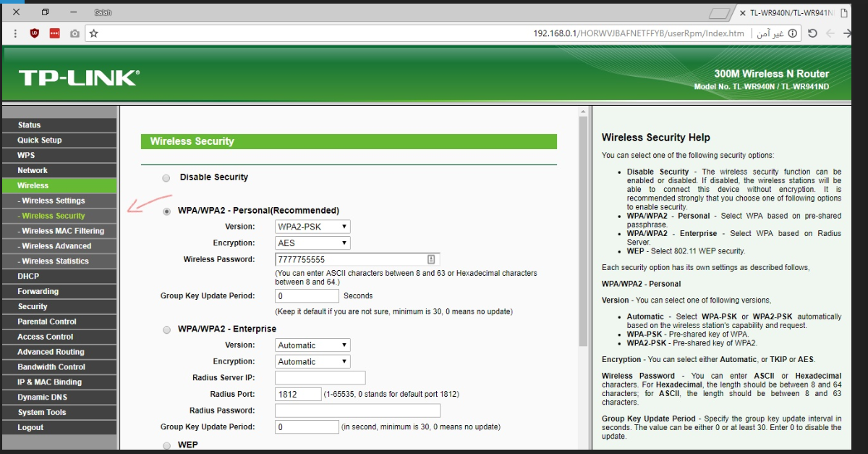The height and width of the screenshot is (454, 868).
Task: Click the camera screenshot extension icon
Action: [75, 33]
